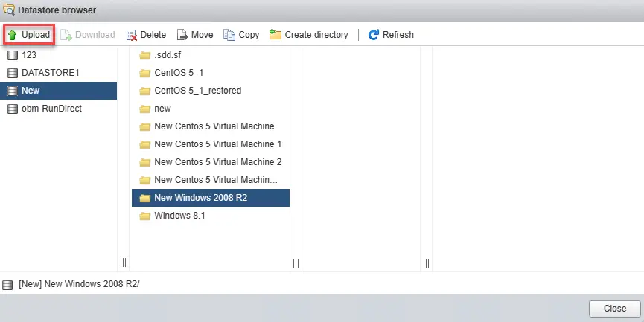Open the .sdd.sf folder

coord(166,55)
